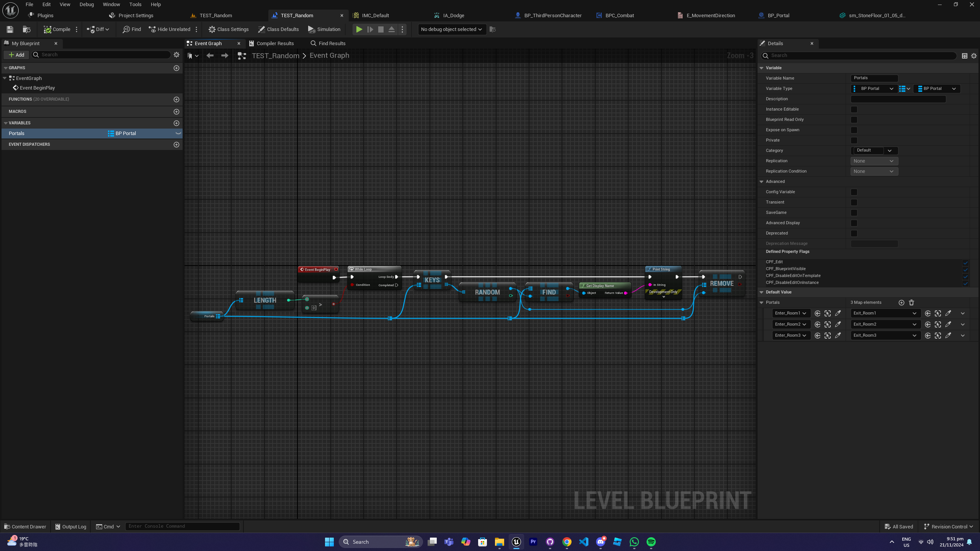980x551 pixels.
Task: Toggle Hide Unrelated nodes
Action: pyautogui.click(x=170, y=29)
